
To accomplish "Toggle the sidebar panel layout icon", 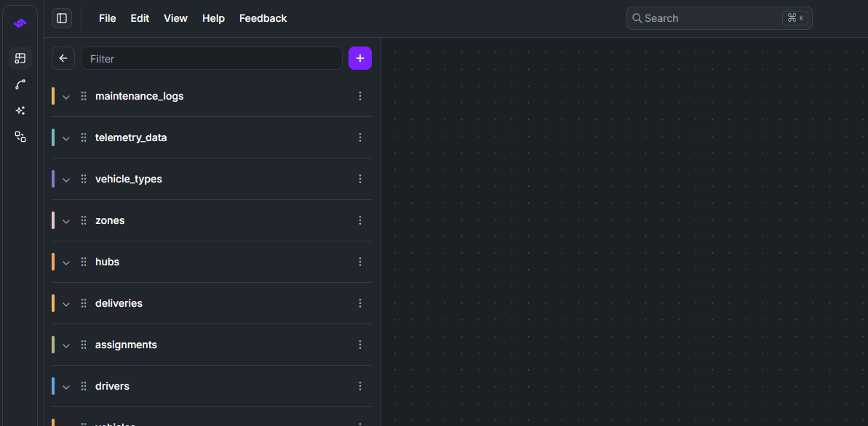I will coord(61,18).
